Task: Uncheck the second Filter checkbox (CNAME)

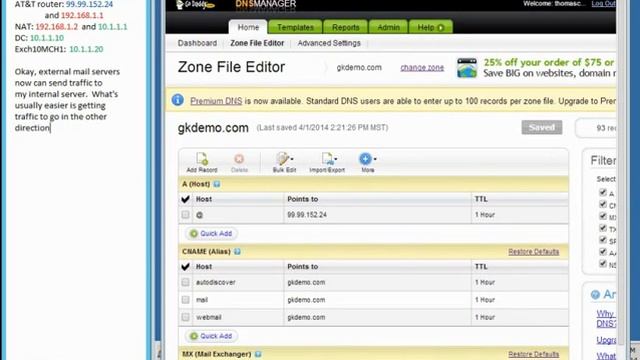Action: (603, 204)
